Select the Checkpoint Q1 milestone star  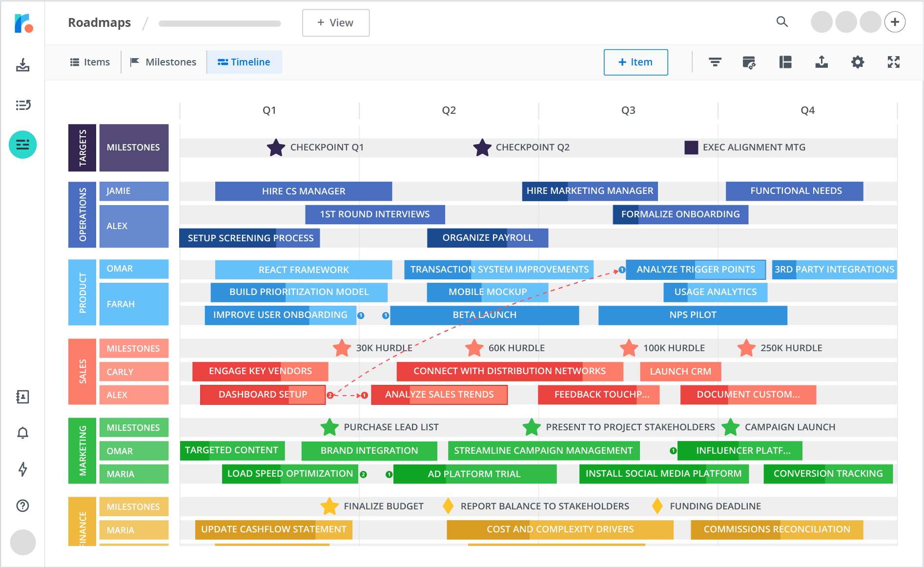tap(276, 147)
